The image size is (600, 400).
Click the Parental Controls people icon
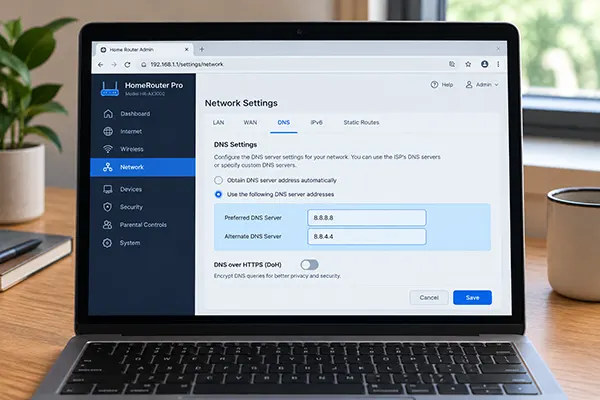click(x=108, y=225)
